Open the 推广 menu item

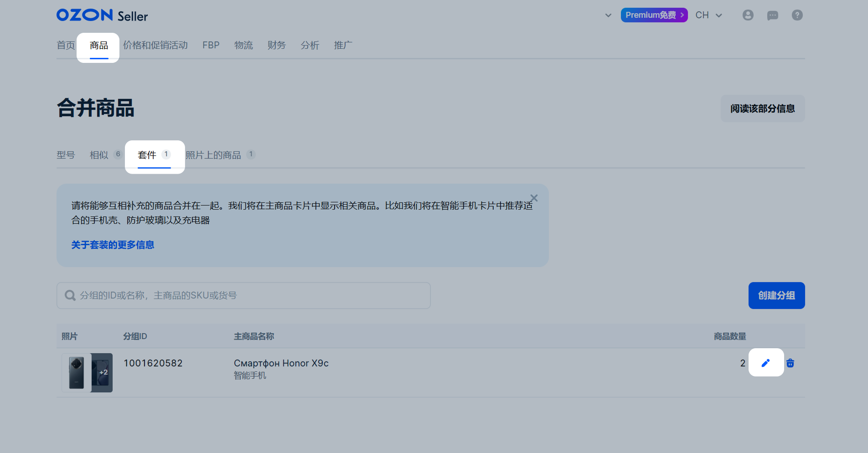click(x=343, y=45)
